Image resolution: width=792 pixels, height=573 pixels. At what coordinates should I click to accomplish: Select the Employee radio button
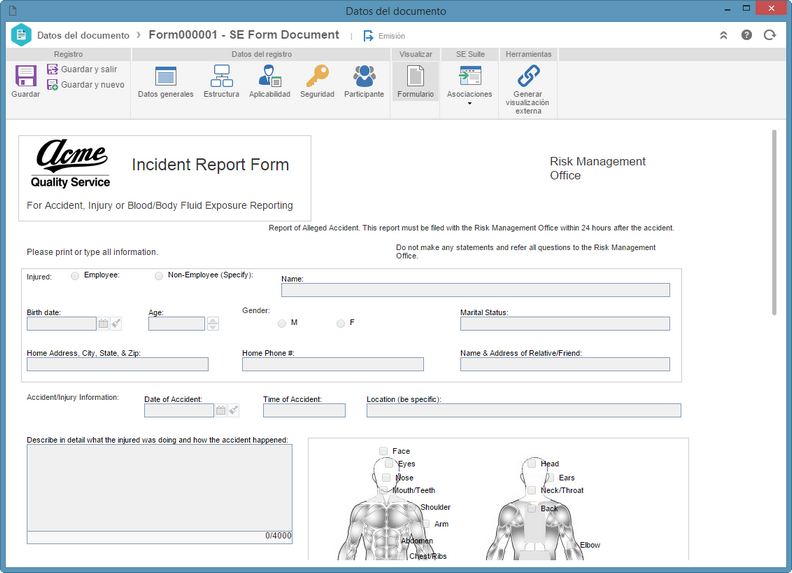(75, 276)
